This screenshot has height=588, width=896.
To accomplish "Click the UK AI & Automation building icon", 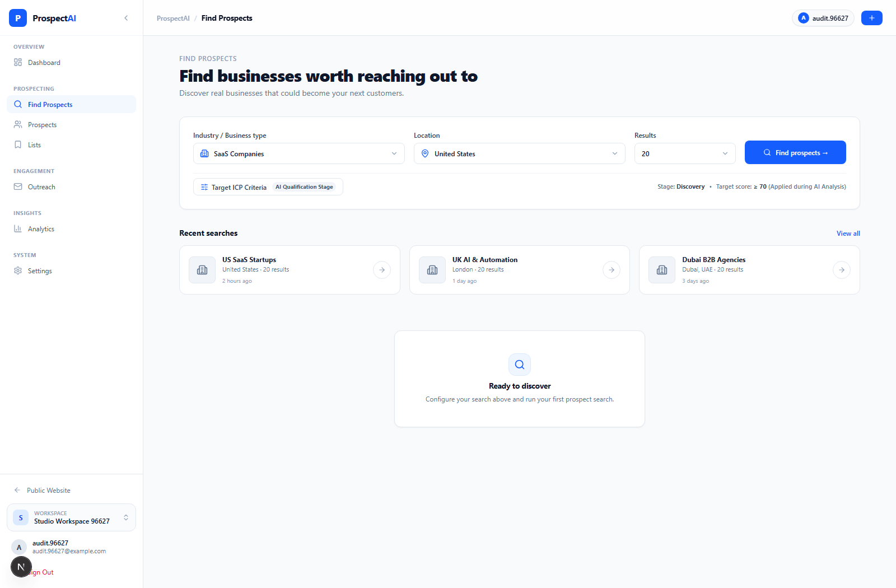I will [x=432, y=270].
